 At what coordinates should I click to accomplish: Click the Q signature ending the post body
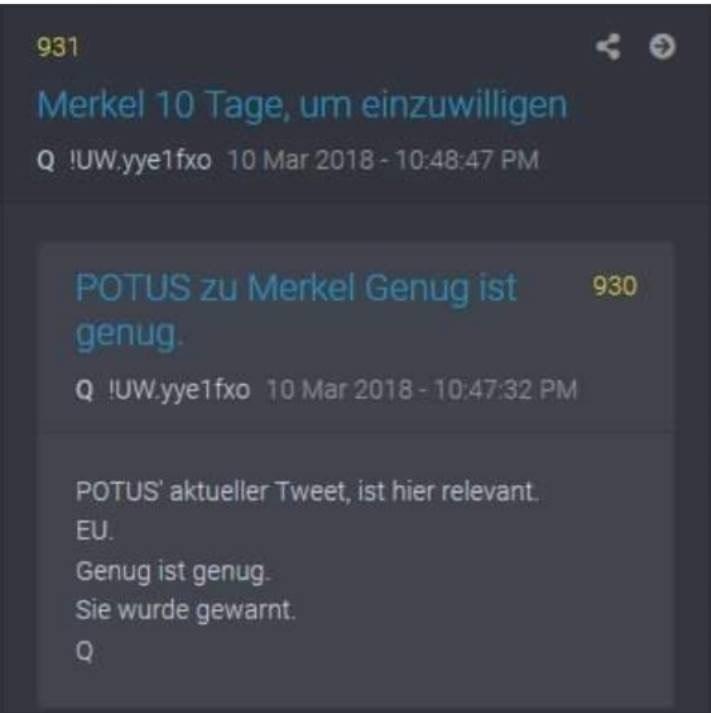[x=85, y=651]
